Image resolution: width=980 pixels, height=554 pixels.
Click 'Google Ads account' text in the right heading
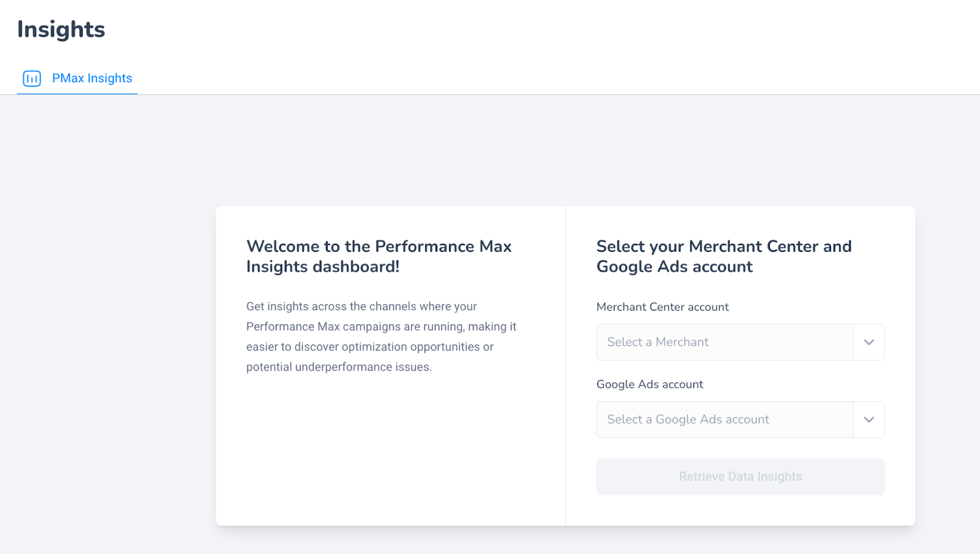tap(674, 267)
